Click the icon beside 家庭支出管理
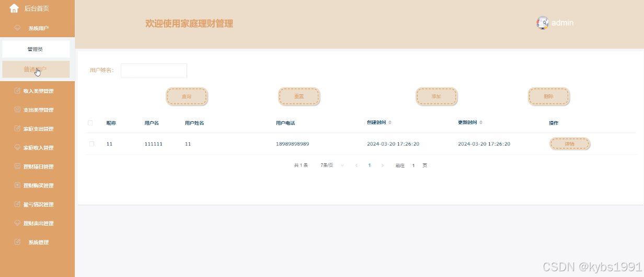The height and width of the screenshot is (277, 644). pos(17,128)
